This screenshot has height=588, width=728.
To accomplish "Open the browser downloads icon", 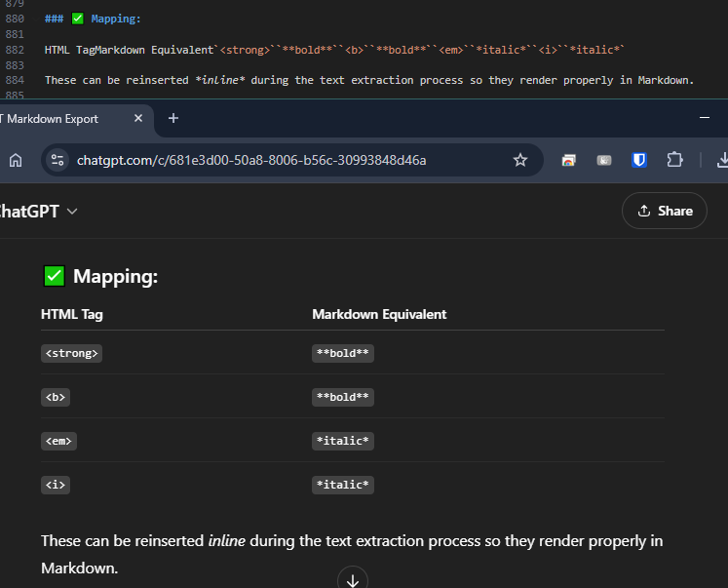I will click(721, 160).
